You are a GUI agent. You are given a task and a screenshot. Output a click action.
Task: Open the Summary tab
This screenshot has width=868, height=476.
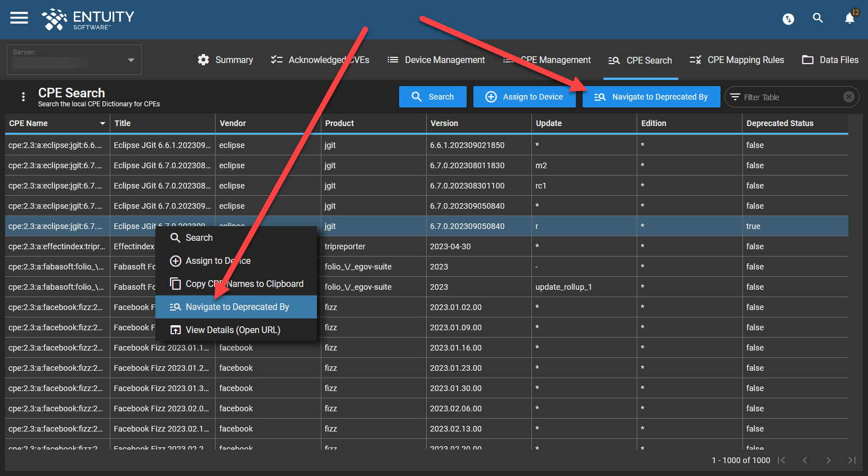(225, 60)
